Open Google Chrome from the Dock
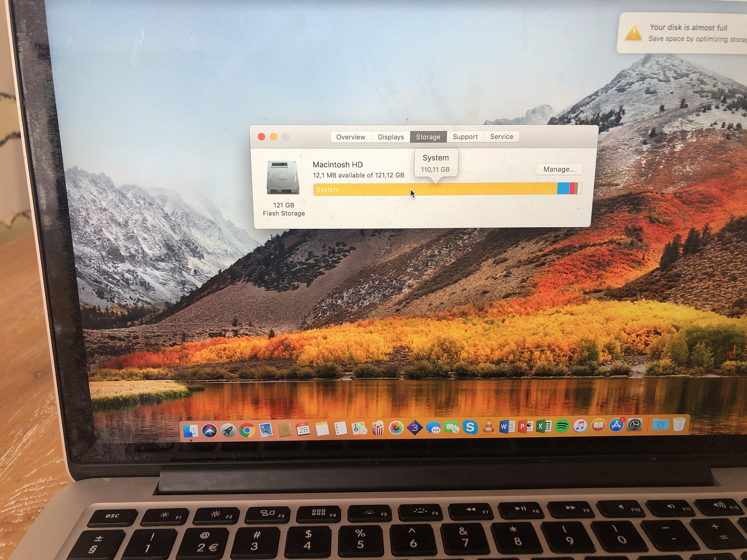Screen dimensions: 747x560 pos(247,430)
